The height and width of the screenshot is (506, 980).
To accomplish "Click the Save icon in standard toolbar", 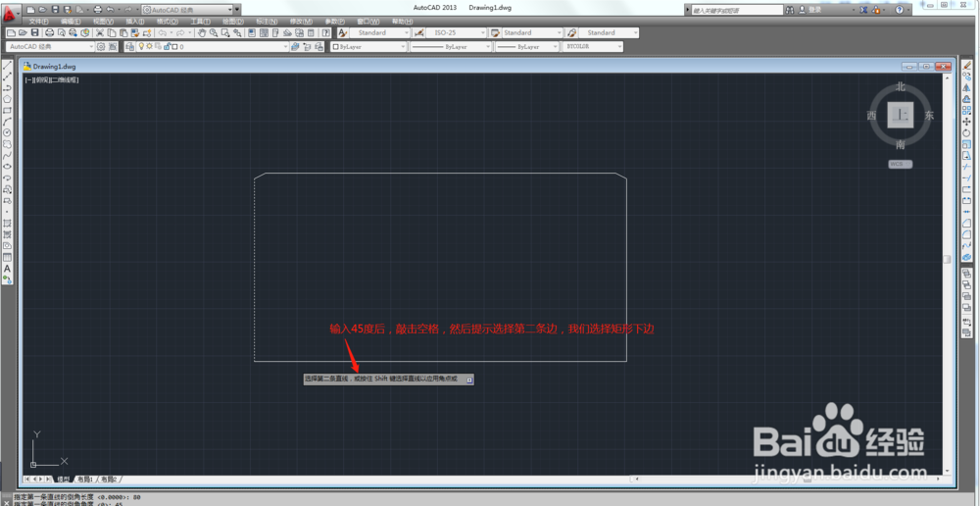I will (x=34, y=32).
